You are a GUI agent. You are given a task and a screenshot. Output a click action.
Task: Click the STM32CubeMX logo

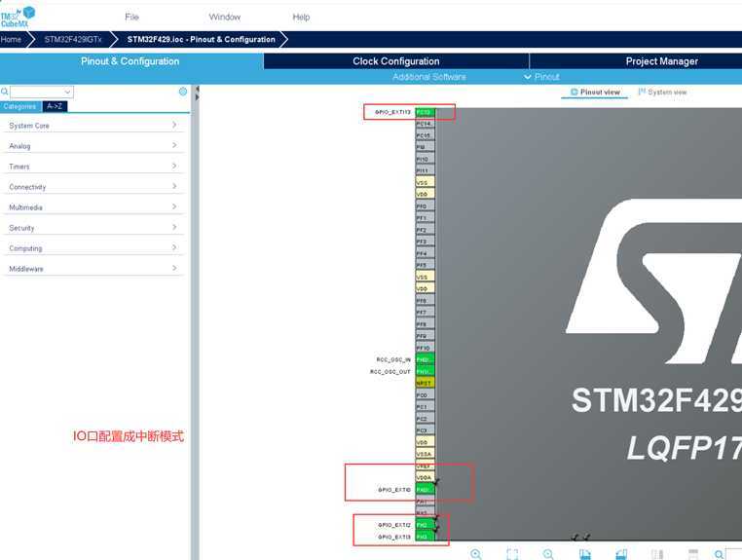[x=18, y=17]
